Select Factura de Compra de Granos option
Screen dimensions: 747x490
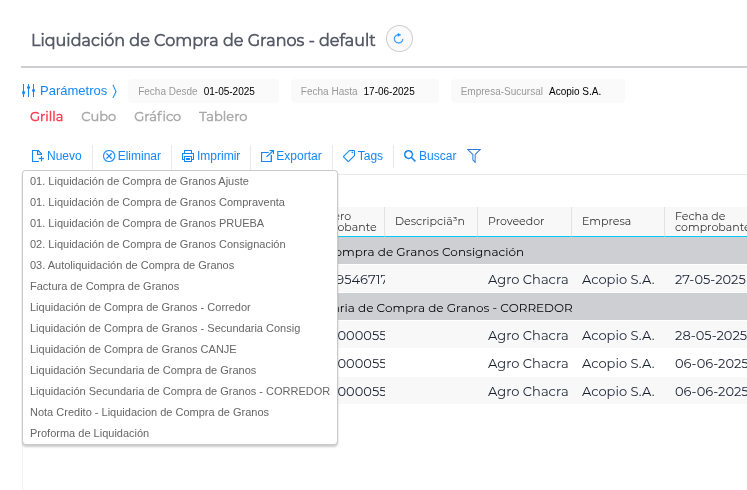point(105,286)
